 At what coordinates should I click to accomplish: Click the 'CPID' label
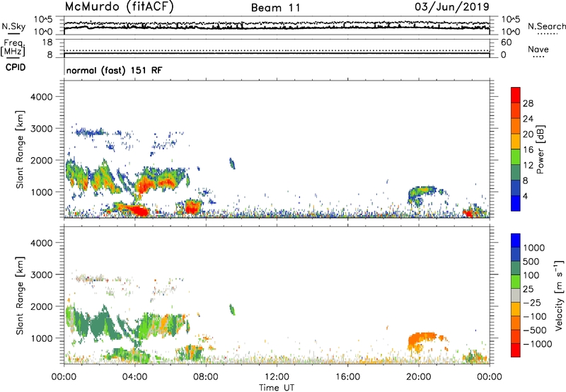coord(16,67)
